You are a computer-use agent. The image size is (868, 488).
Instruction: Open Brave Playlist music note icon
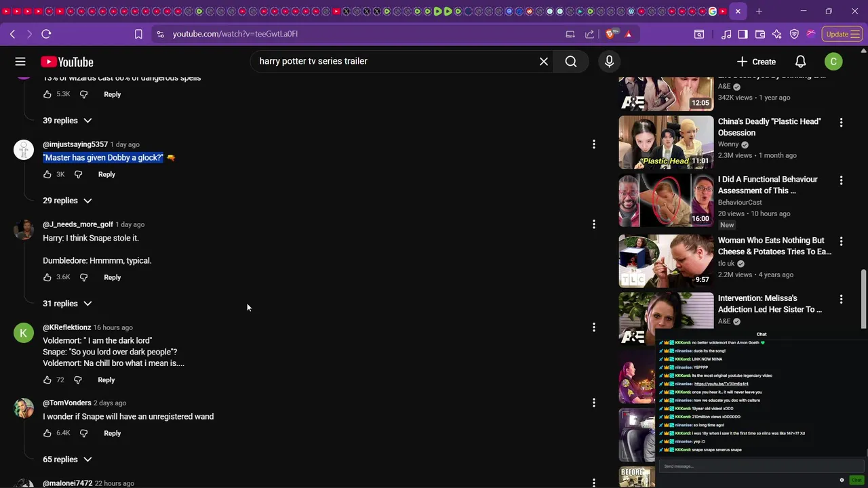[726, 34]
